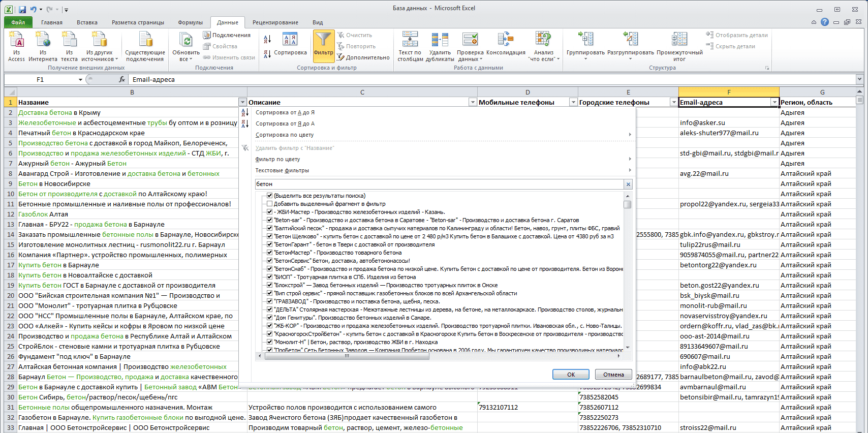Click the Консолидация icon
Viewport: 868px width, 433px height.
(x=506, y=44)
